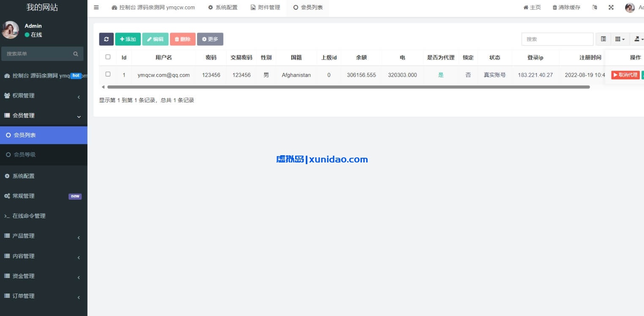
Task: Select 会员等级 in the sidebar menu
Action: coord(25,155)
